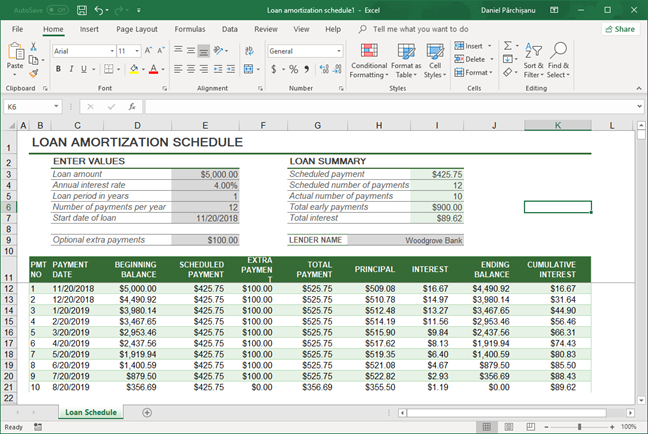Open the Formulas ribbon tab
Viewport: 648px width, 434px height.
(189, 29)
